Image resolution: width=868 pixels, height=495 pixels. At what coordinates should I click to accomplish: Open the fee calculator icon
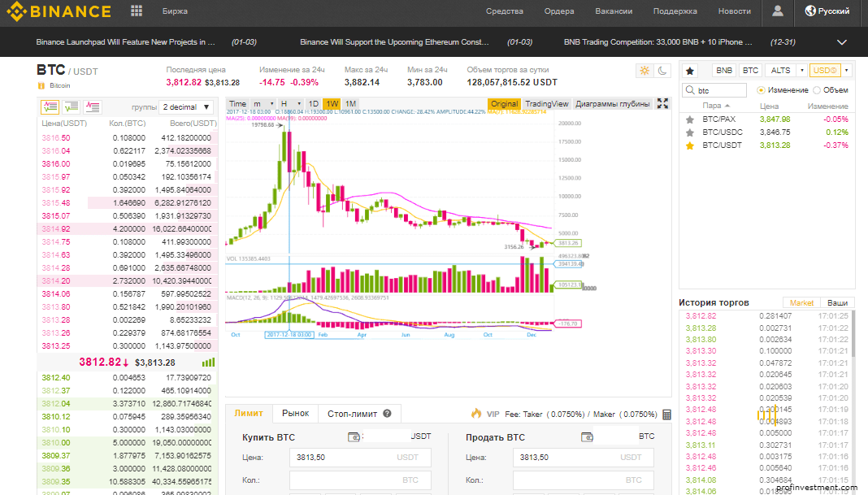[666, 414]
